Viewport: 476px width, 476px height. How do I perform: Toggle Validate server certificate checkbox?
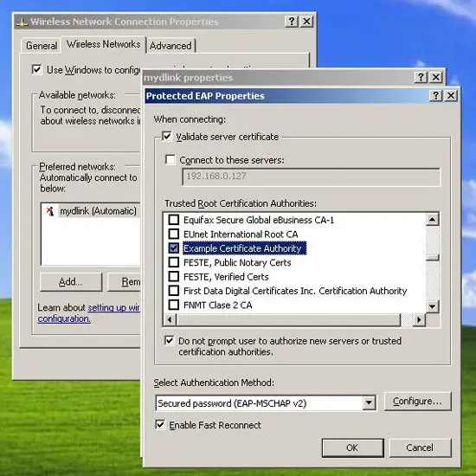pos(167,136)
